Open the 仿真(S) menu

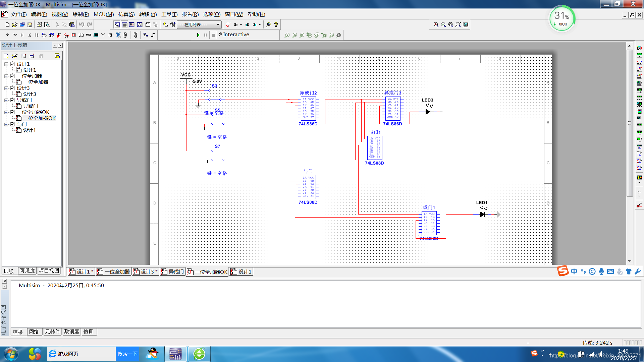pos(126,14)
